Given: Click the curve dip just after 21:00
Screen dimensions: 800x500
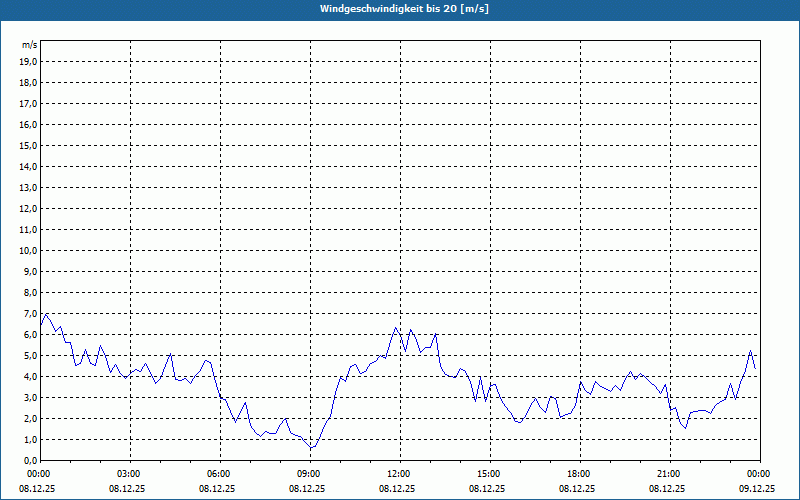Looking at the screenshot, I should [x=685, y=428].
